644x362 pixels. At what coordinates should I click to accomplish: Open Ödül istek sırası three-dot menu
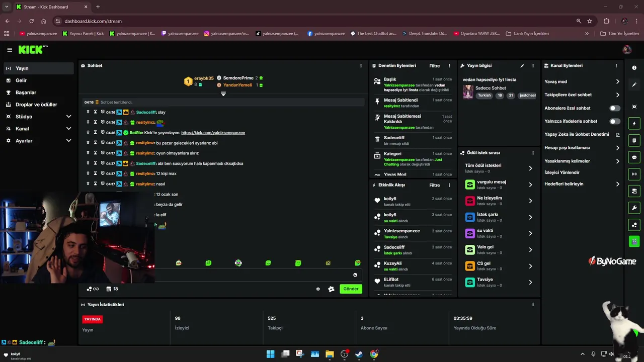[533, 153]
